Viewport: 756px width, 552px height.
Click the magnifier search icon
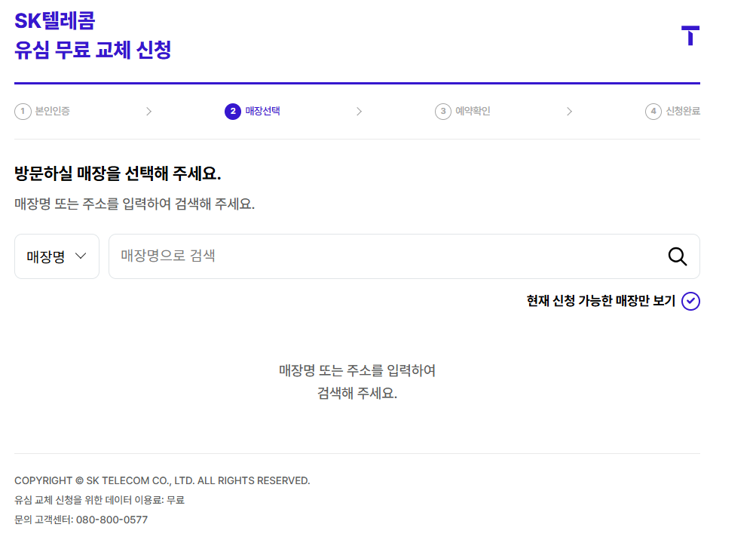click(678, 256)
